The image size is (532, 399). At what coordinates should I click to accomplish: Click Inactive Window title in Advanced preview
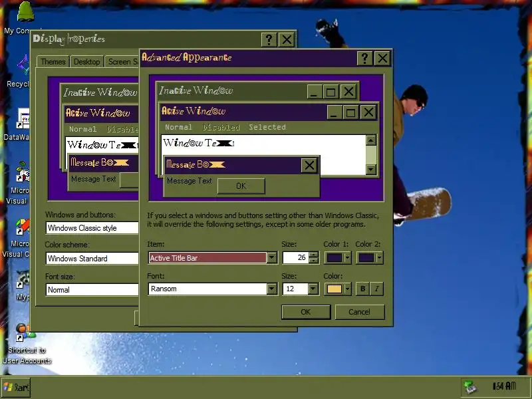196,90
